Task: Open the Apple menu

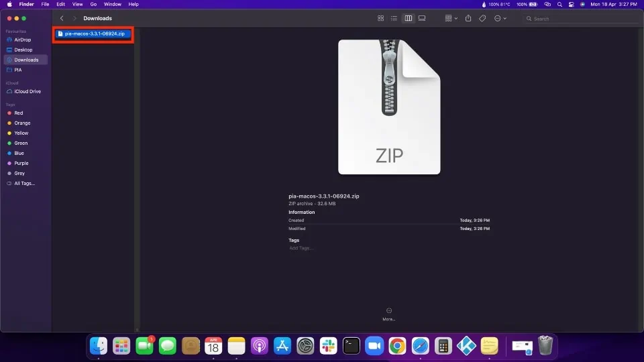Action: pyautogui.click(x=9, y=4)
